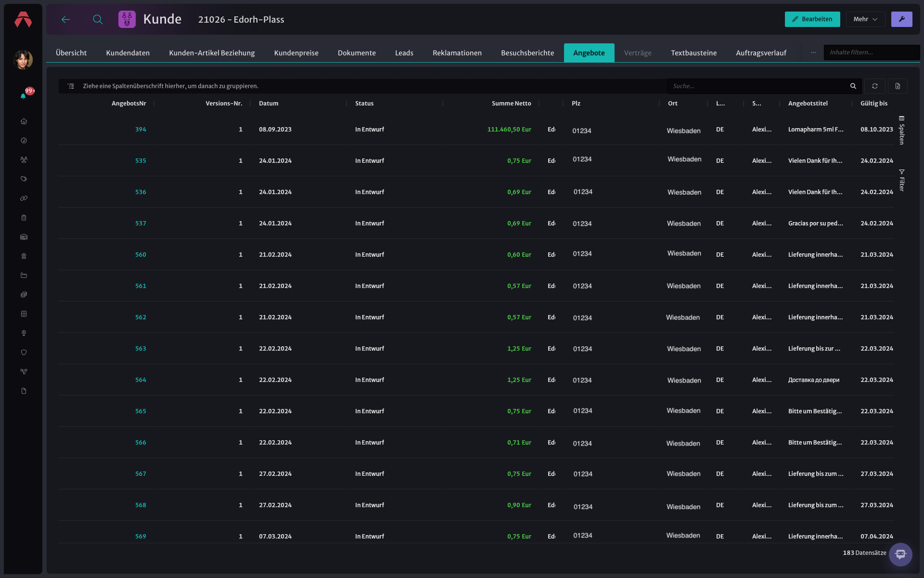Expand the Mehr dropdown

[865, 19]
